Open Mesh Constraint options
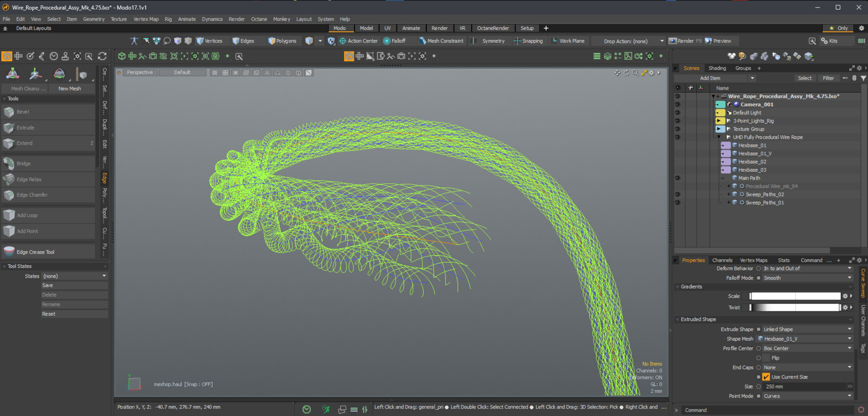 click(x=441, y=41)
